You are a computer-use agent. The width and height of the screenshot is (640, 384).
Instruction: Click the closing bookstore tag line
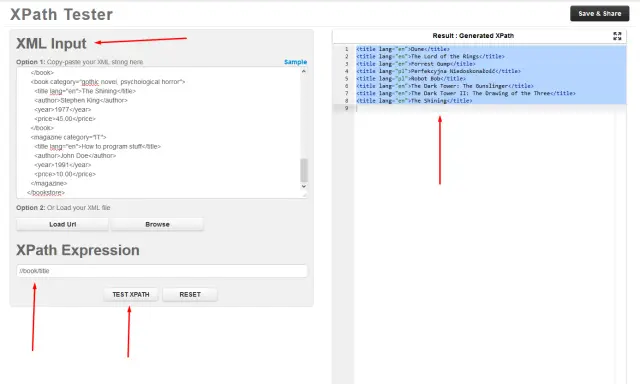pyautogui.click(x=46, y=193)
